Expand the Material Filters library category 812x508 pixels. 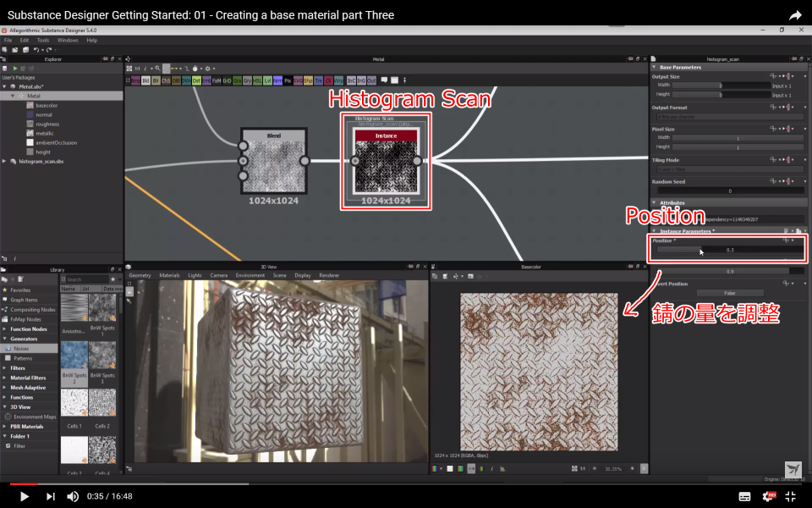coord(5,378)
